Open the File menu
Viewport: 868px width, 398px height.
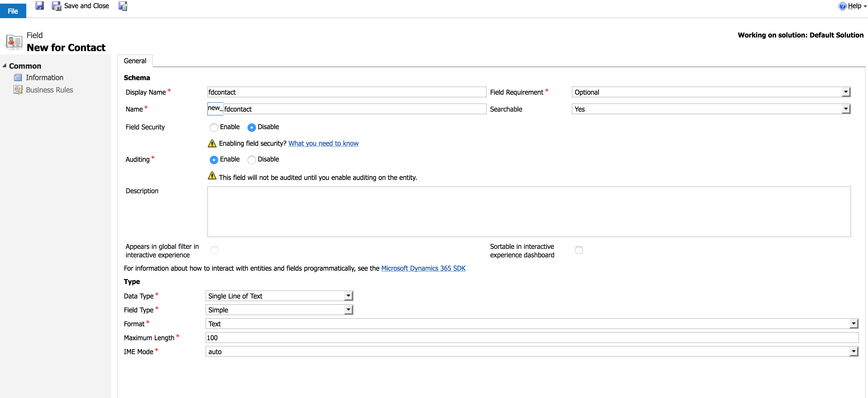tap(13, 11)
